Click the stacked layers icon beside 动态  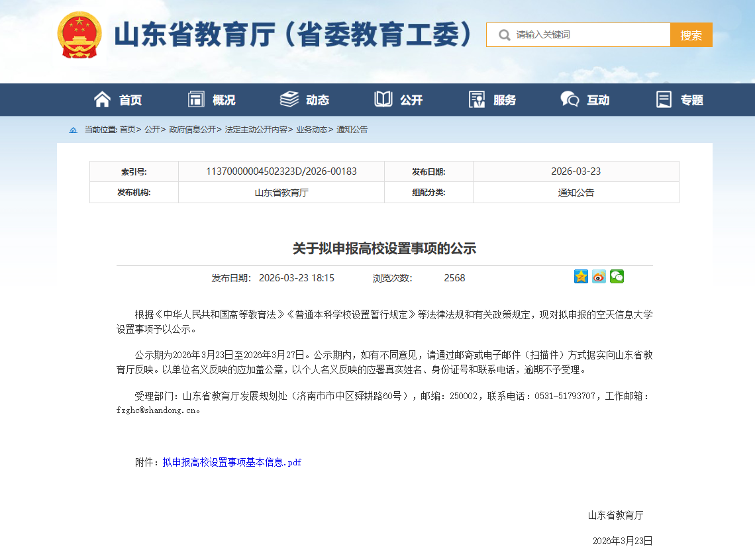pos(289,99)
